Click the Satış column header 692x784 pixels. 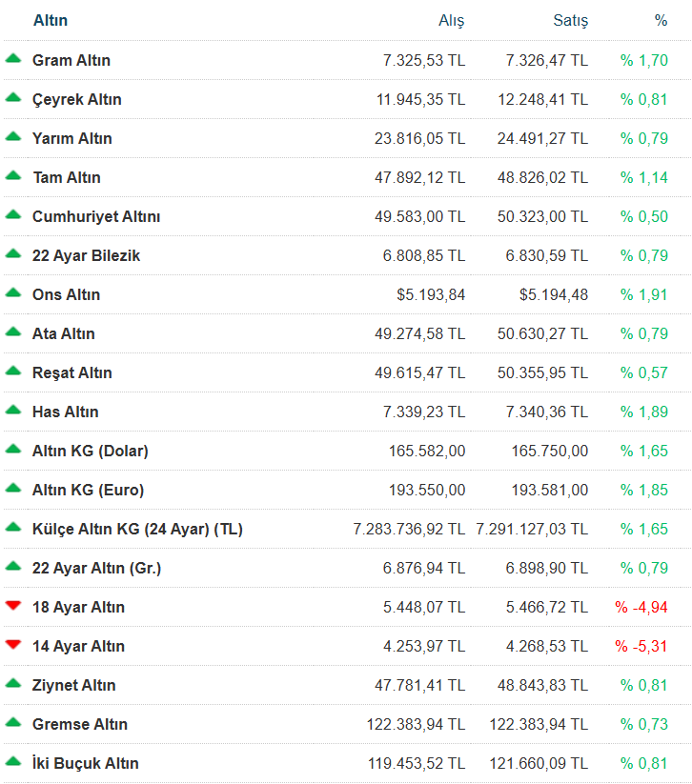pyautogui.click(x=570, y=20)
